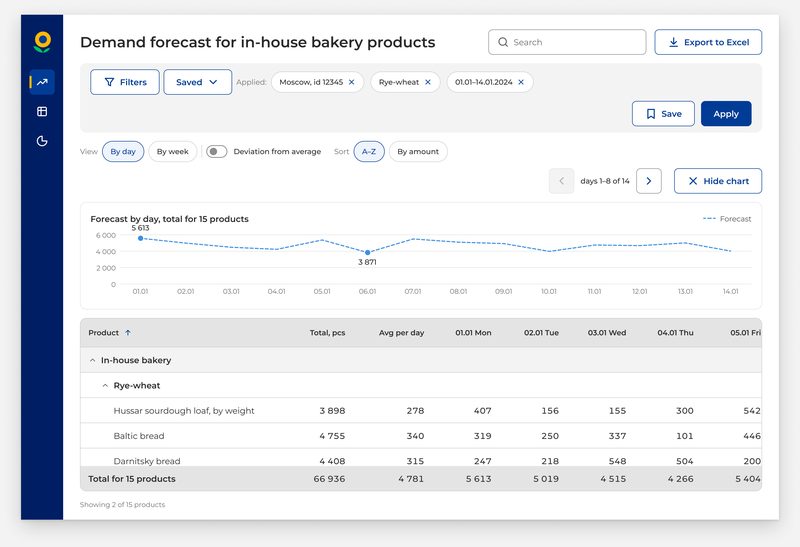The image size is (800, 547).
Task: Click the 3 871 chart data point
Action: (367, 253)
